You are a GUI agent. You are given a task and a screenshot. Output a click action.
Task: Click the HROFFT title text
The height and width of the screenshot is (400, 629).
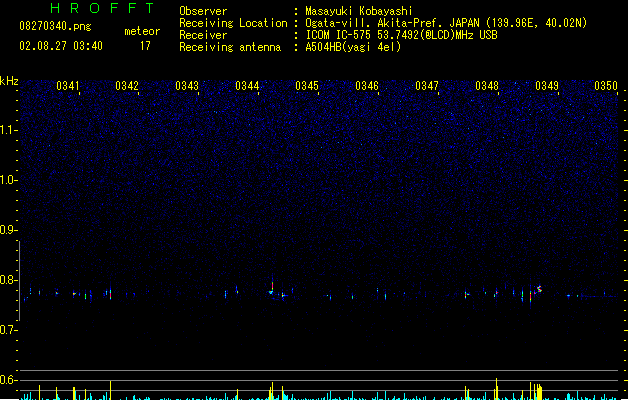pos(102,8)
